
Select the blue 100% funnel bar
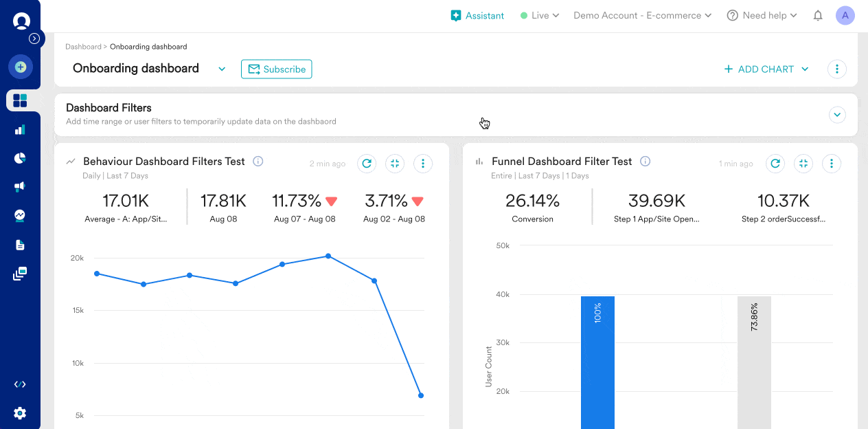point(597,357)
